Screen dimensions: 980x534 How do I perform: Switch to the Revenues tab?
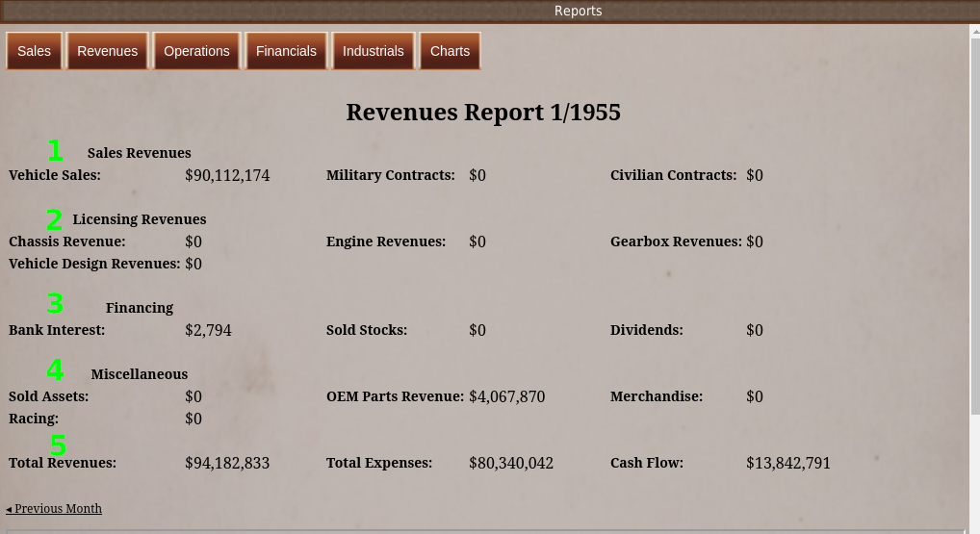pos(108,51)
